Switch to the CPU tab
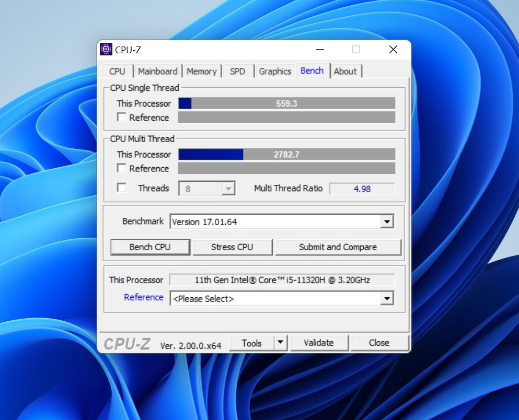The width and height of the screenshot is (519, 420). (x=117, y=72)
